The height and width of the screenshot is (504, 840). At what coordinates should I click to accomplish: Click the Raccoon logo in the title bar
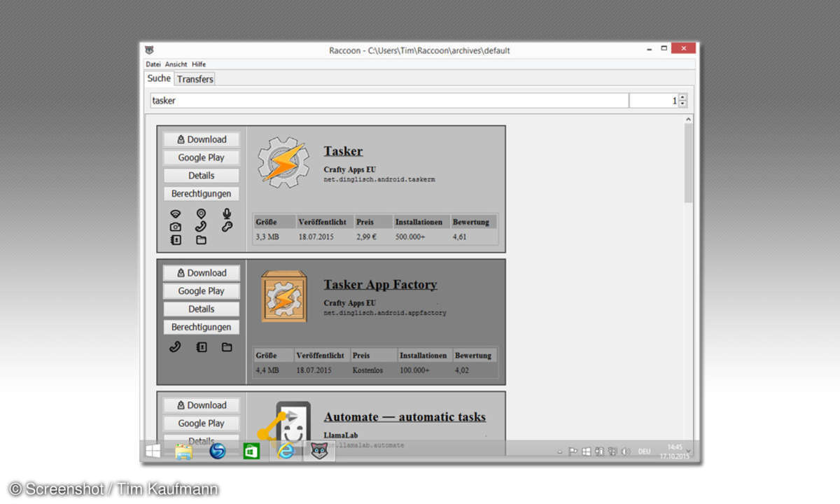pyautogui.click(x=149, y=50)
